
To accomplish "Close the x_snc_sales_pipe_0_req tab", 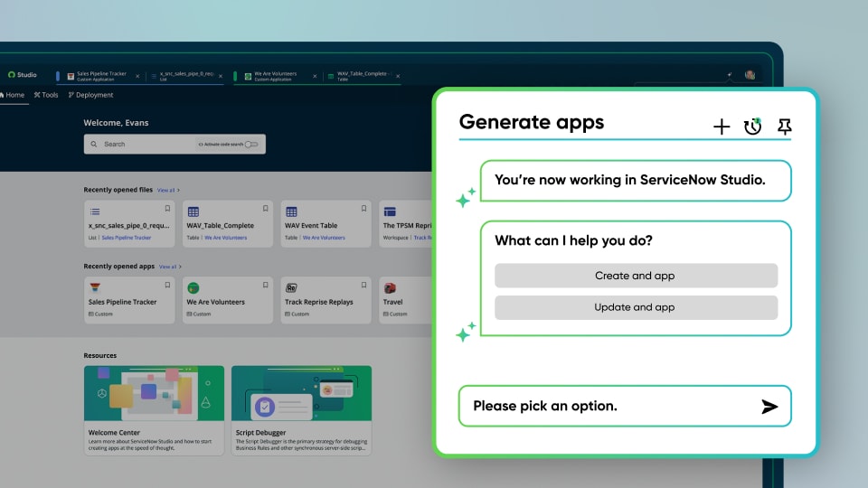I will [221, 76].
